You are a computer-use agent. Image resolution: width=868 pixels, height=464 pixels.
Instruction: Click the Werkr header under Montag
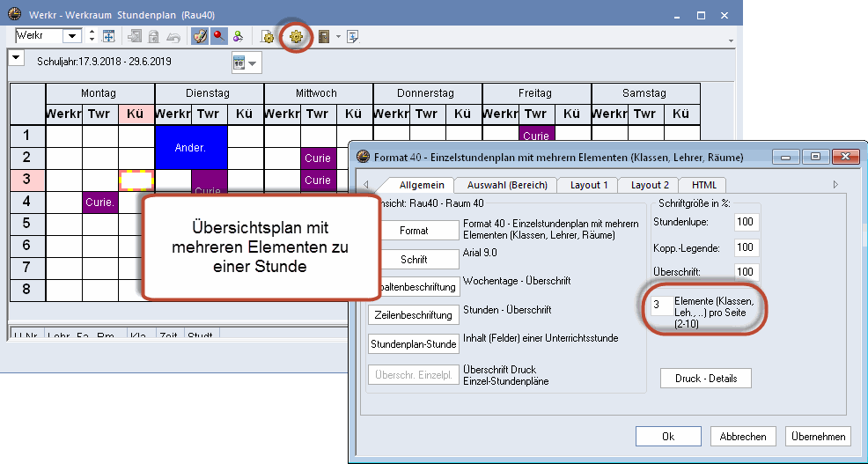(63, 114)
